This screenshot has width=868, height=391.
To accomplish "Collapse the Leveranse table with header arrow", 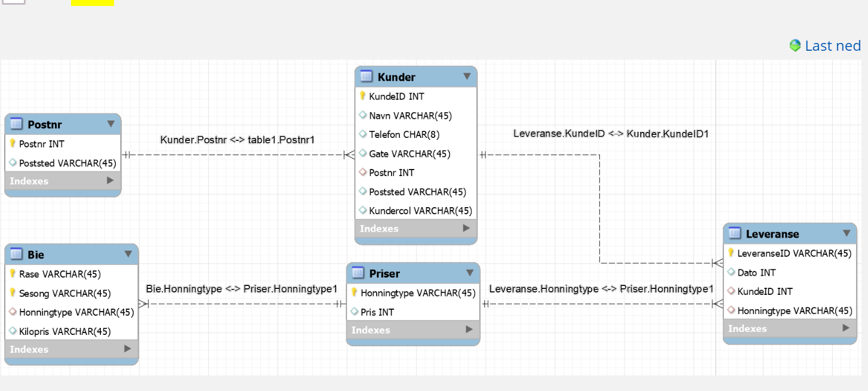I will click(847, 233).
